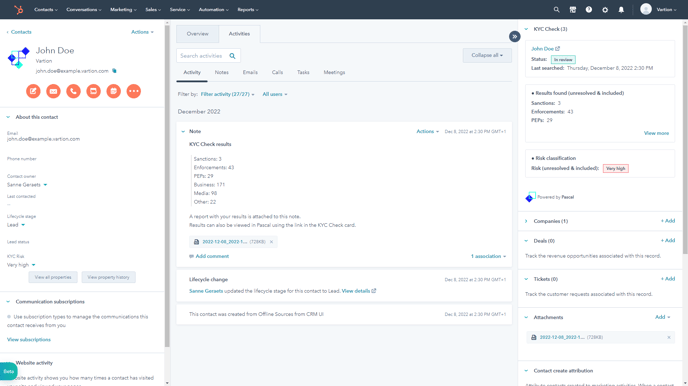Open the settings gear icon
This screenshot has width=688, height=386.
[605, 10]
